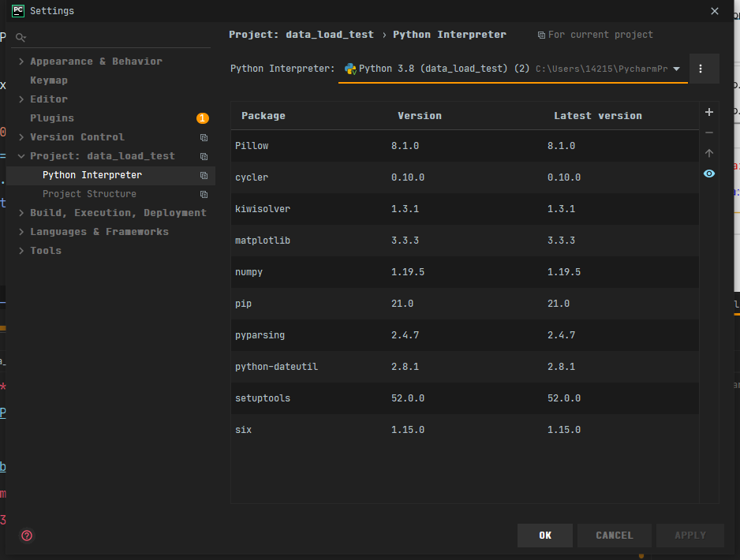The image size is (740, 560).
Task: Open Languages & Frameworks settings
Action: pos(99,232)
